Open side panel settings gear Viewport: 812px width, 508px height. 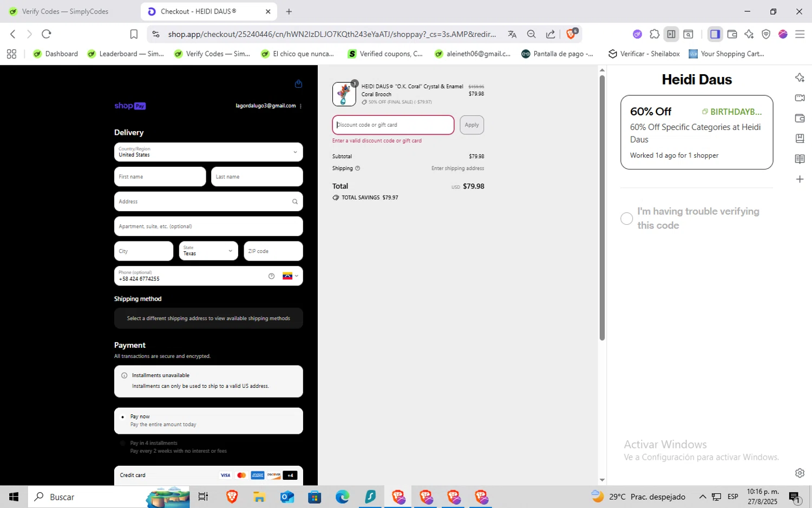(x=800, y=473)
